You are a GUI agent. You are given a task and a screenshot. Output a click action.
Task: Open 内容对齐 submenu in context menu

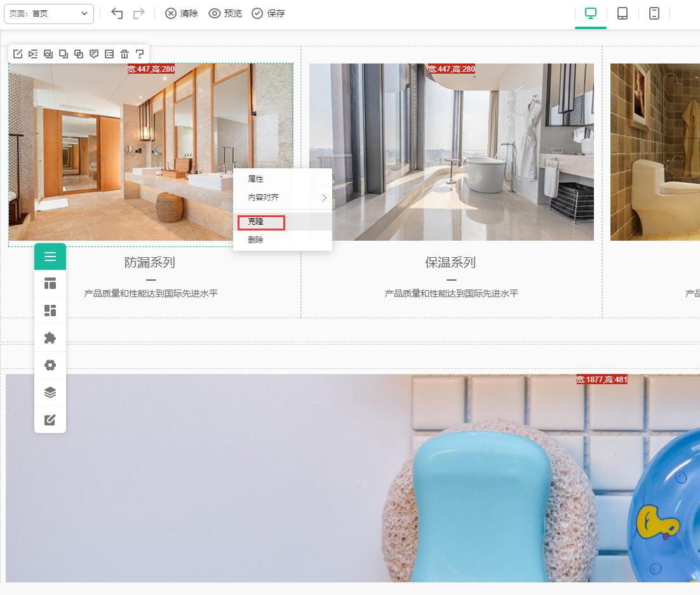click(283, 197)
